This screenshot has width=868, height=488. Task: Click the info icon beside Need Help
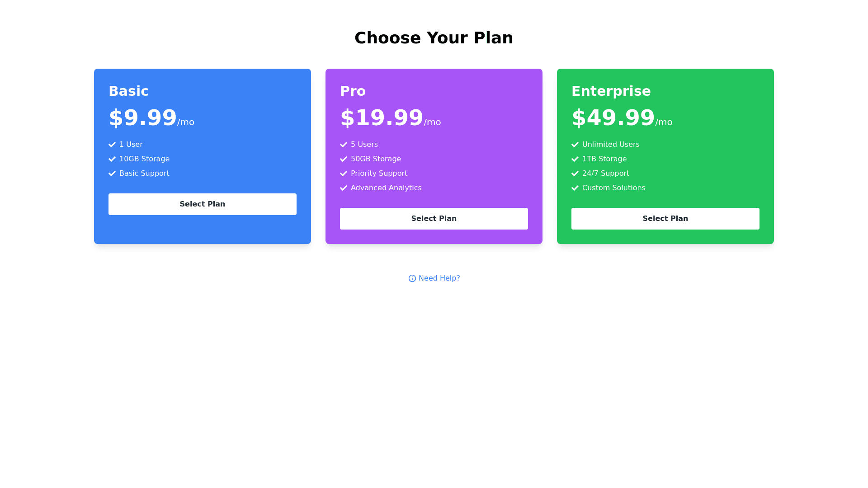coord(412,278)
